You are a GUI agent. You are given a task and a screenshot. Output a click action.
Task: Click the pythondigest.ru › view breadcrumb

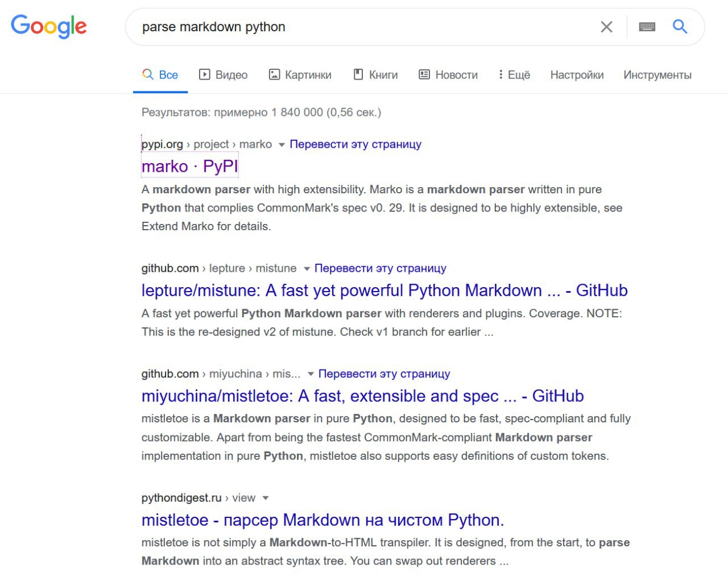pyautogui.click(x=198, y=497)
